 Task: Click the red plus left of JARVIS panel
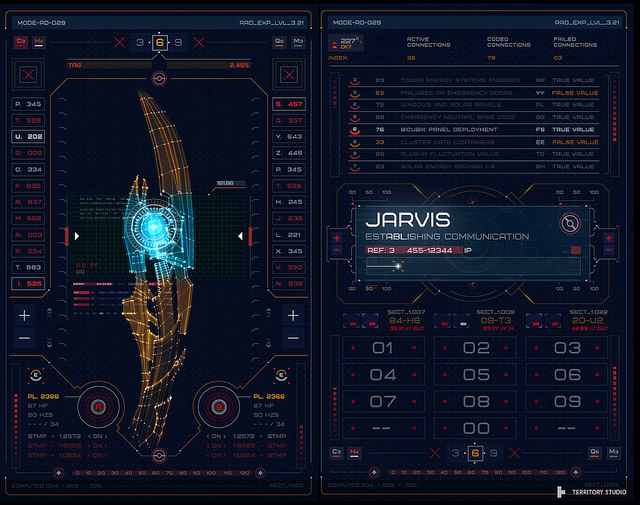[337, 238]
